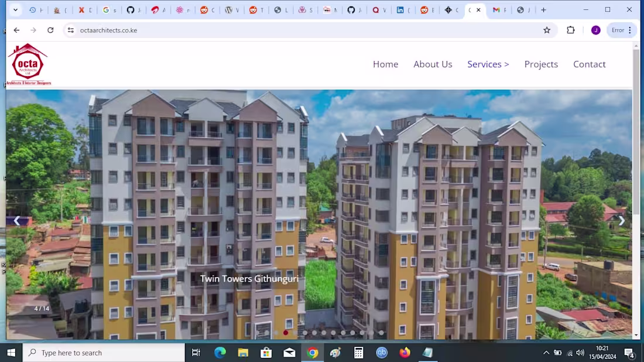Expand the Services > menu
Viewport: 644px width, 362px height.
[x=488, y=64]
